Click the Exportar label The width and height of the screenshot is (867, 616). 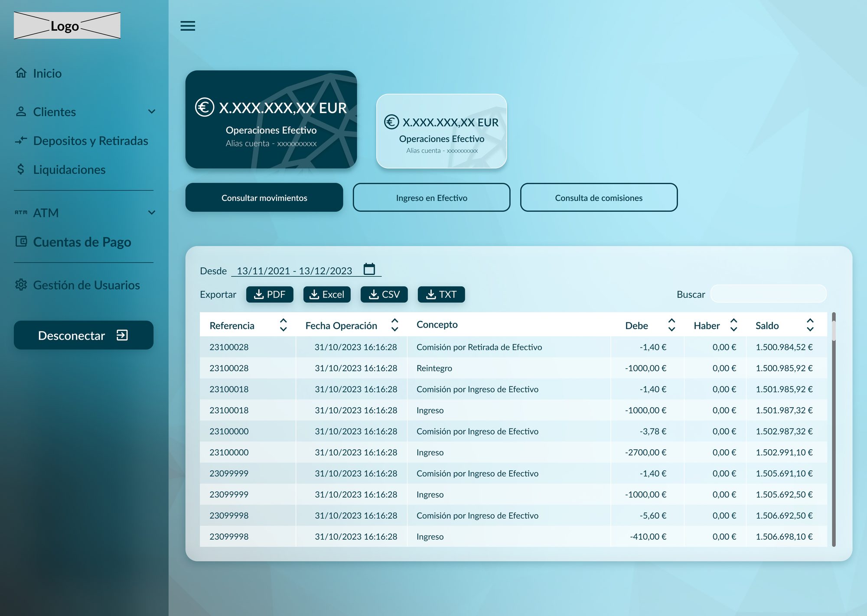[218, 295]
